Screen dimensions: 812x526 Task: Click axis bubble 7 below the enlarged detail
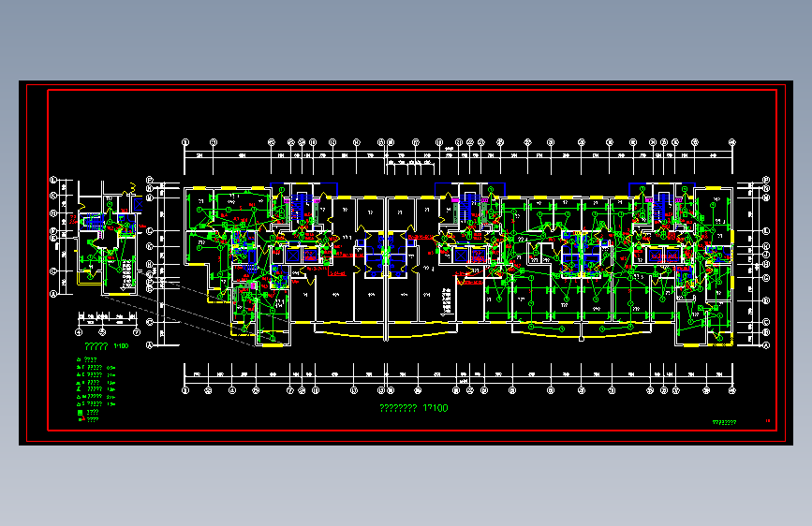(137, 332)
